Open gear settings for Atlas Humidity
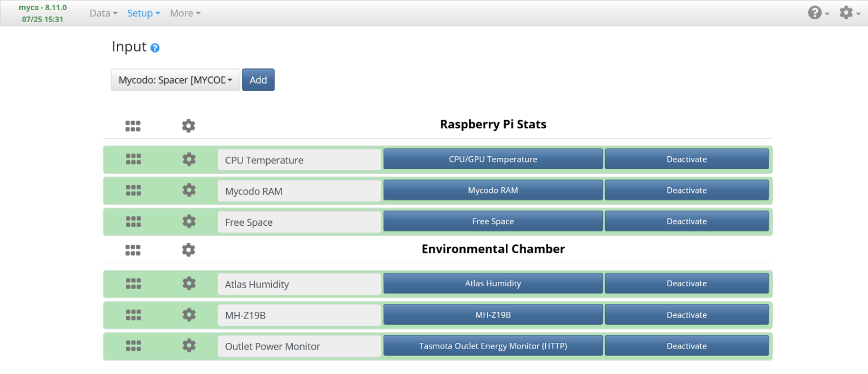The width and height of the screenshot is (868, 374). [189, 283]
